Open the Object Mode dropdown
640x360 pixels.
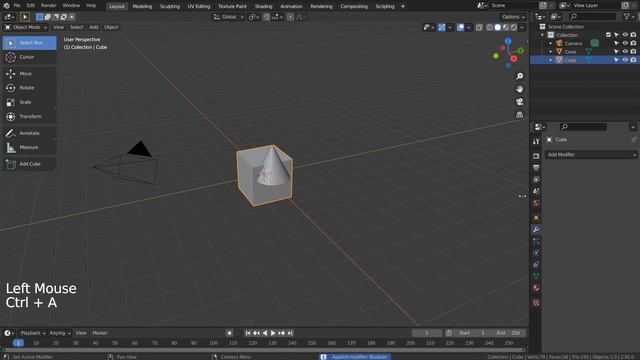click(x=26, y=27)
